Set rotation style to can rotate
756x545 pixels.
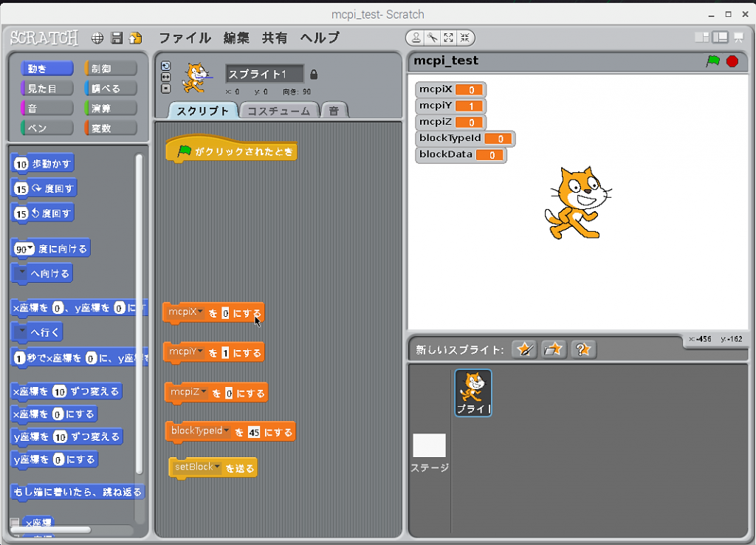(165, 66)
